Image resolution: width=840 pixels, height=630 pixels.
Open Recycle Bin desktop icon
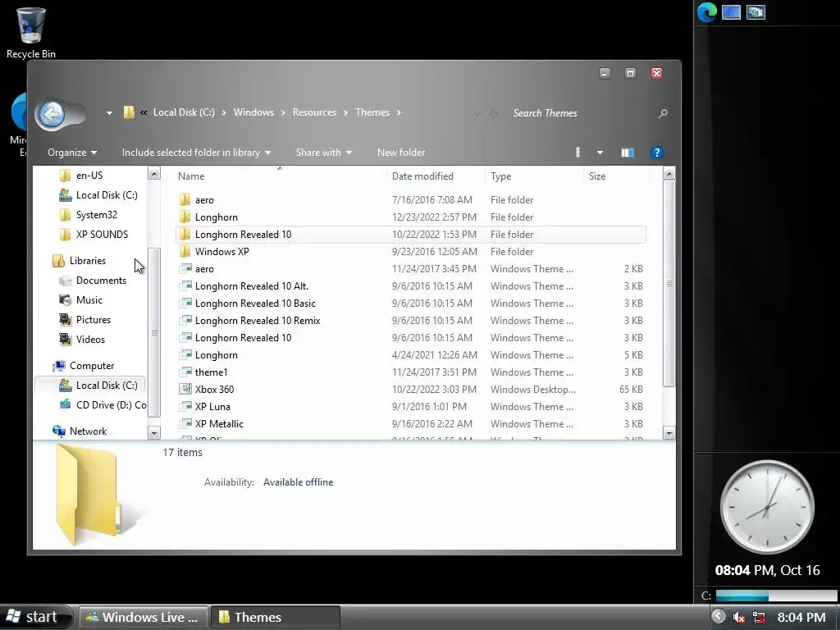[30, 33]
